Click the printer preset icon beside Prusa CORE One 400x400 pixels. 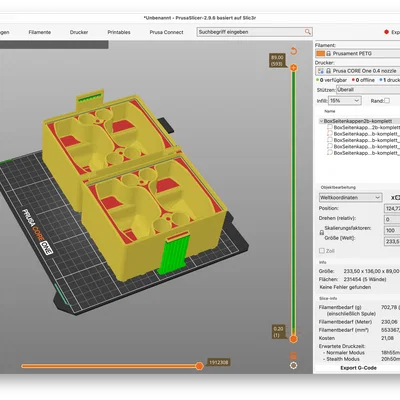click(x=321, y=71)
